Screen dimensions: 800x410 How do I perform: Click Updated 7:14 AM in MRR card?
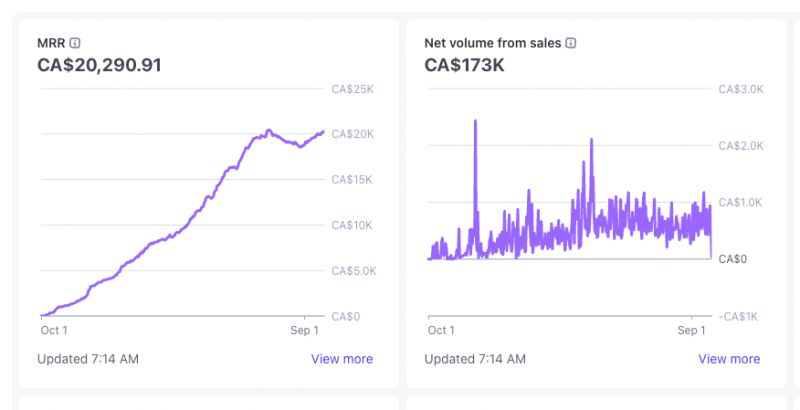coord(87,359)
